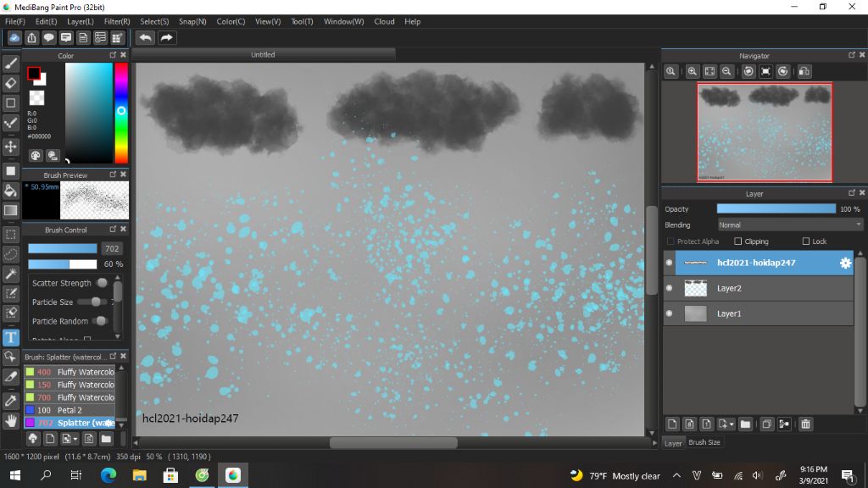Image resolution: width=868 pixels, height=488 pixels.
Task: Click the vertical hue spectrum bar
Action: 121,113
